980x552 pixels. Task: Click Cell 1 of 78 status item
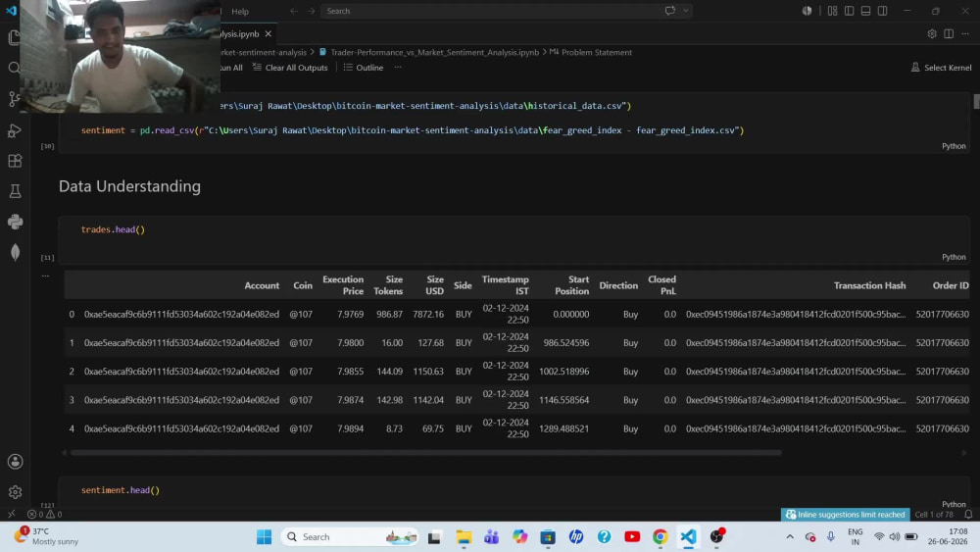click(934, 515)
